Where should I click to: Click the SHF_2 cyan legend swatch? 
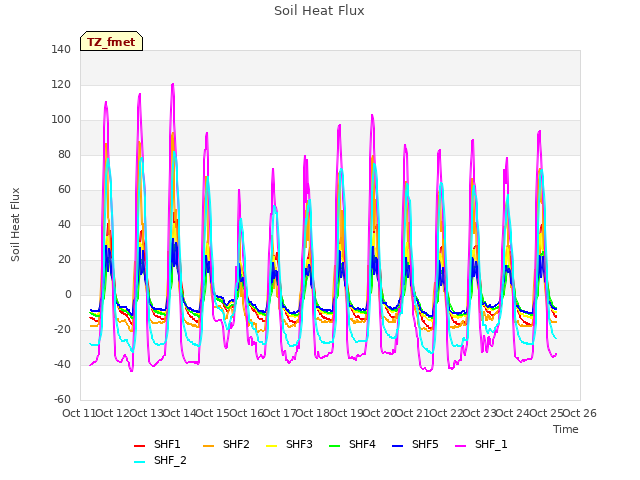pyautogui.click(x=140, y=462)
